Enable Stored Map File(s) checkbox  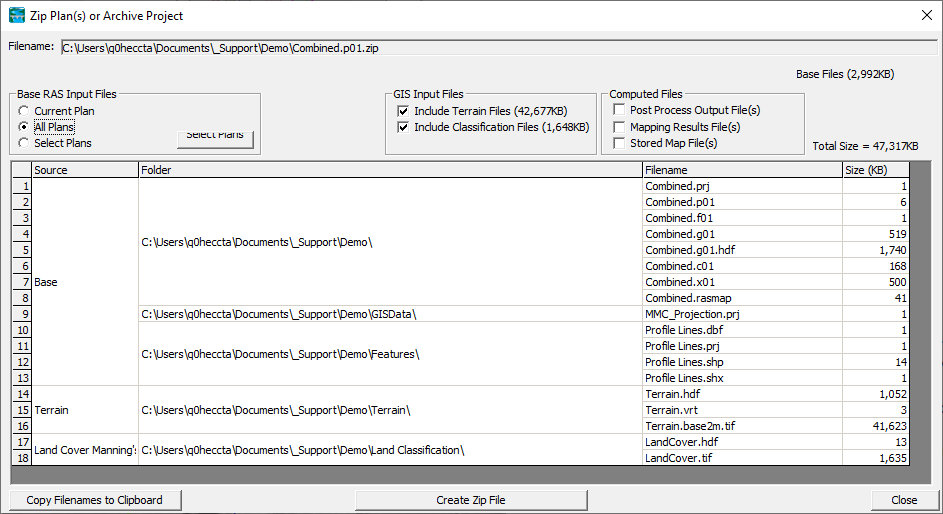(619, 143)
